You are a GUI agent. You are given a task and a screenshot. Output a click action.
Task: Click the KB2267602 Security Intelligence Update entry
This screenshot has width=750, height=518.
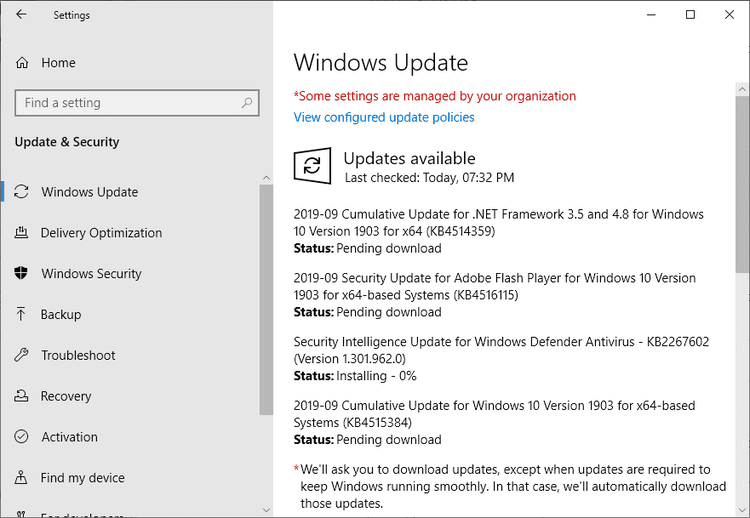(x=501, y=358)
